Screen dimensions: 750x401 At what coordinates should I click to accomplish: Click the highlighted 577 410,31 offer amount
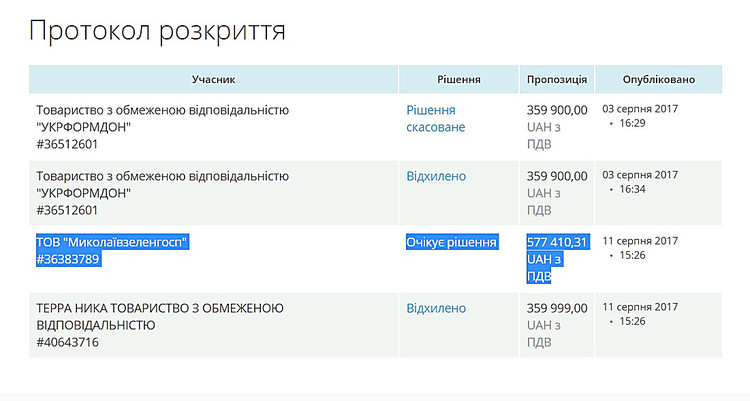(x=557, y=242)
